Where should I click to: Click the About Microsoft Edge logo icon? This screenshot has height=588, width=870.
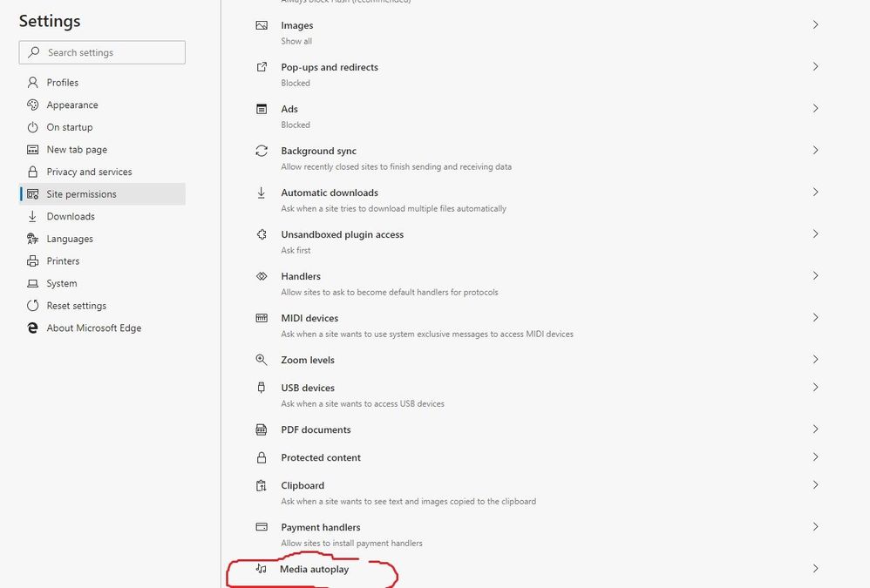32,328
